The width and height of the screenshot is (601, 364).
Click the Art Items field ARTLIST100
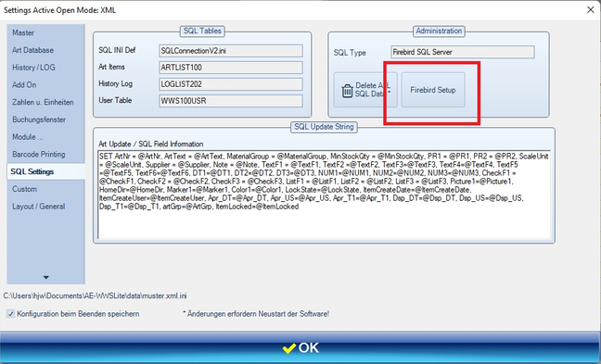pos(231,68)
